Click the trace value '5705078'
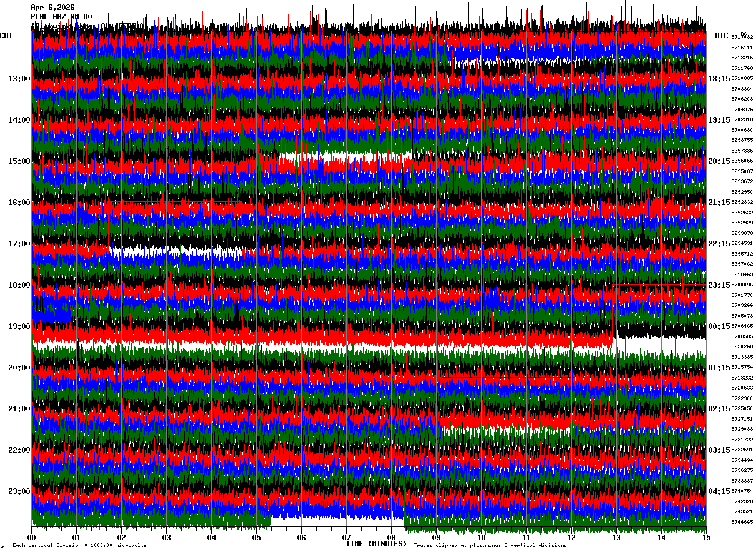The image size is (756, 554). point(742,316)
